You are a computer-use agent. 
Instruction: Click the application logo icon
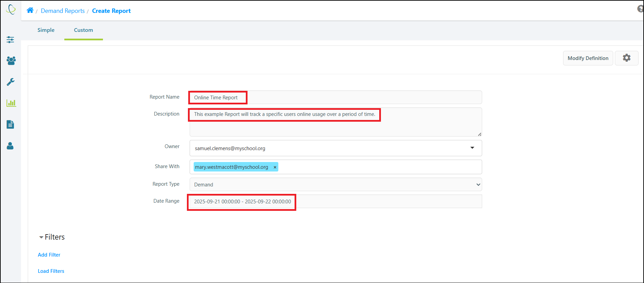coord(11,9)
